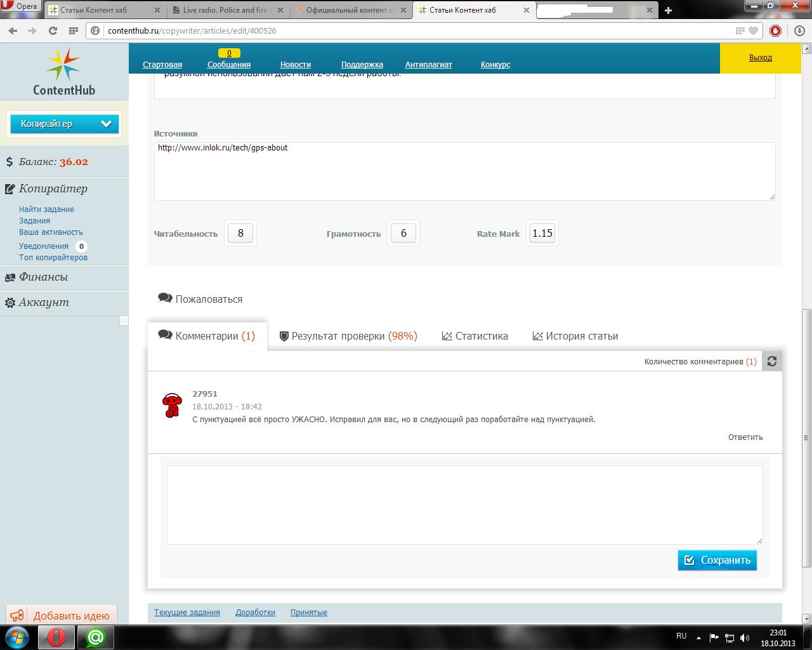Viewport: 812px width, 650px height.
Task: Collapse the left sidebar with arrow handle
Action: (124, 321)
